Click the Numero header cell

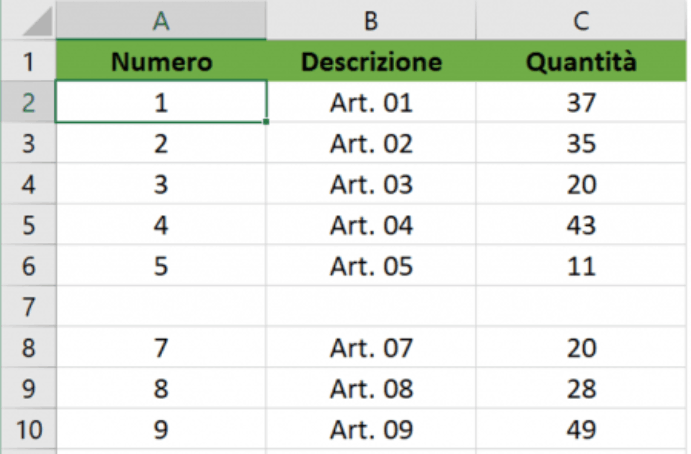point(161,61)
